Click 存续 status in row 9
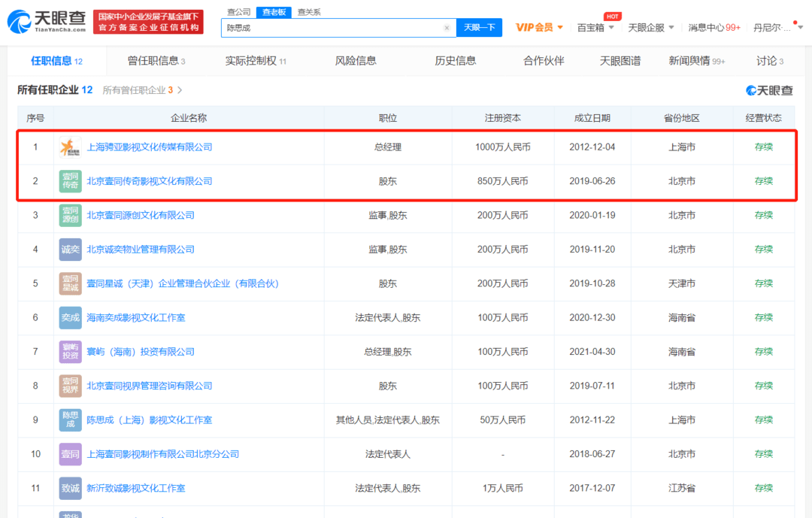The image size is (812, 518). pos(763,420)
